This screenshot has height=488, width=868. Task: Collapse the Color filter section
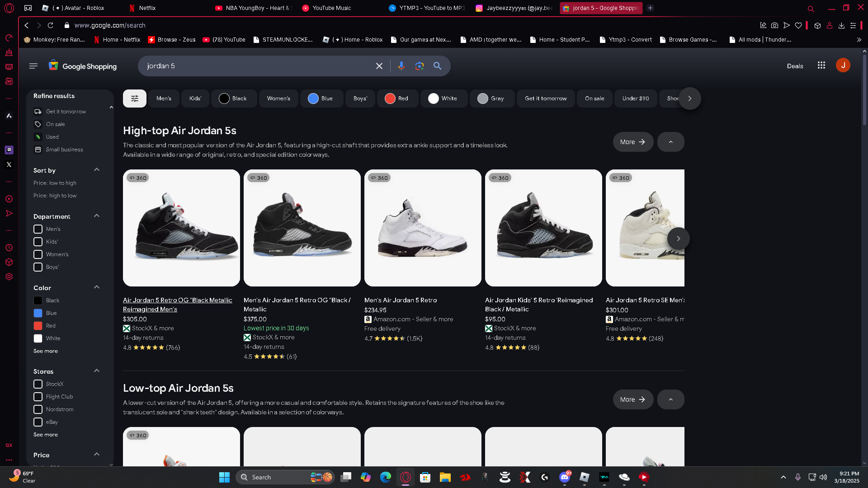pos(97,287)
